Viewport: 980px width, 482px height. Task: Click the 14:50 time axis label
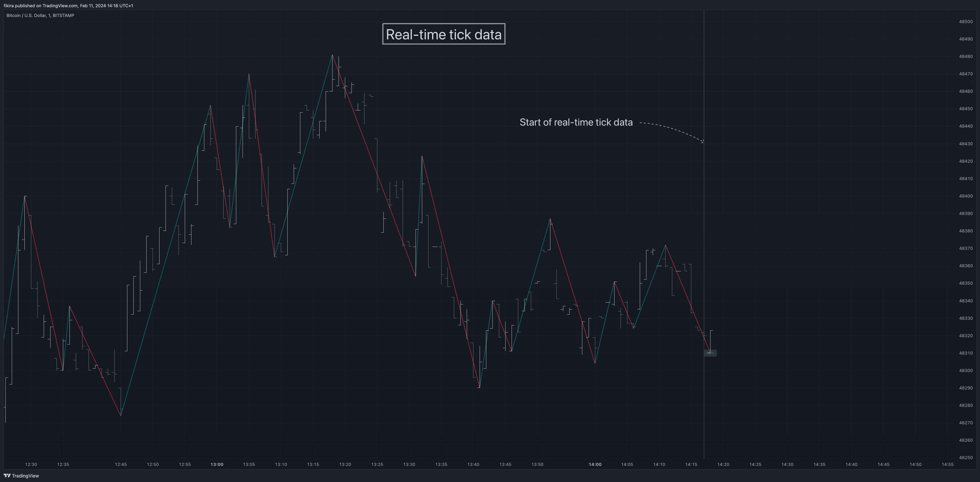click(916, 465)
